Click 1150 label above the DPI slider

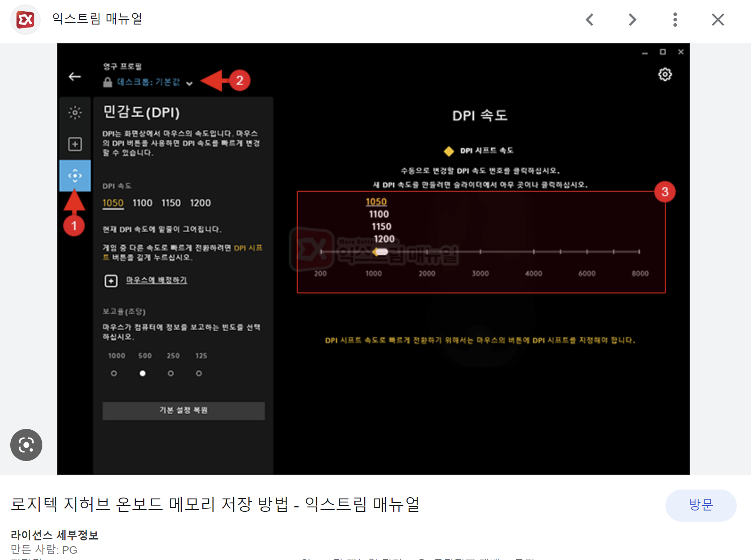pos(382,226)
